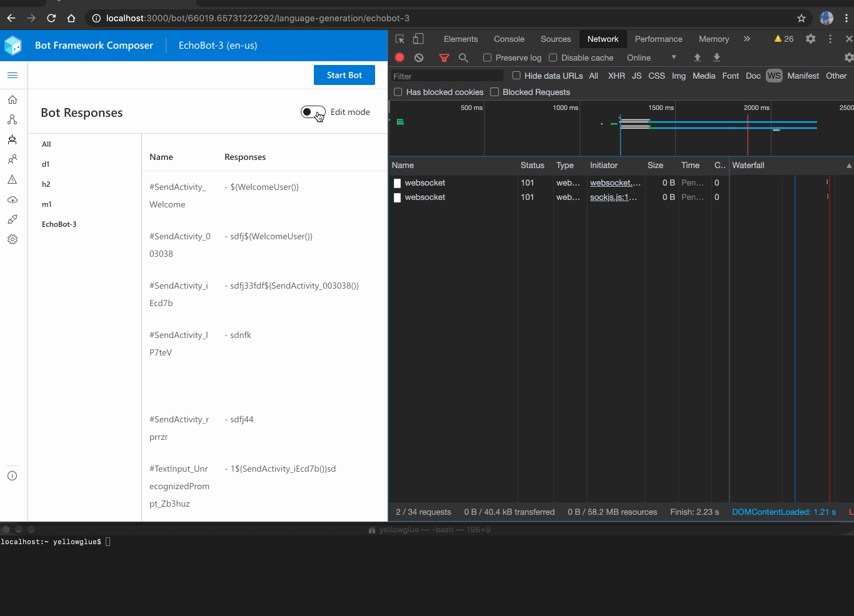Enable Disable cache checkbox
The image size is (854, 616).
[x=553, y=57]
